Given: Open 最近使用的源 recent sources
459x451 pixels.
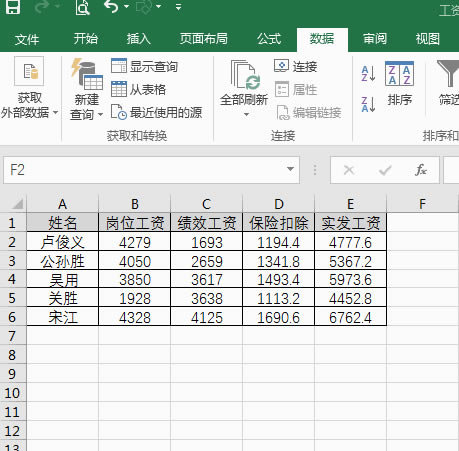Looking at the screenshot, I should tap(156, 112).
